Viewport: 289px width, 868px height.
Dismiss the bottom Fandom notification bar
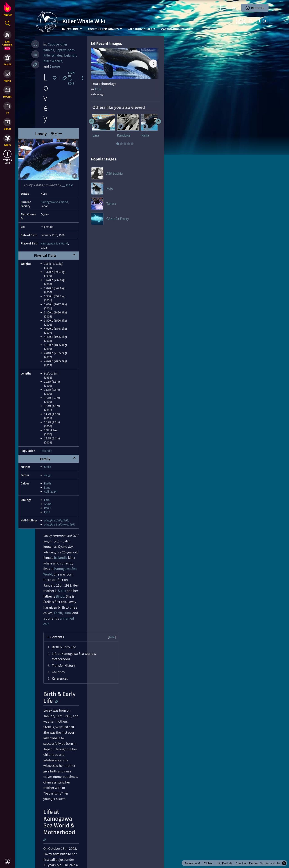click(284, 863)
